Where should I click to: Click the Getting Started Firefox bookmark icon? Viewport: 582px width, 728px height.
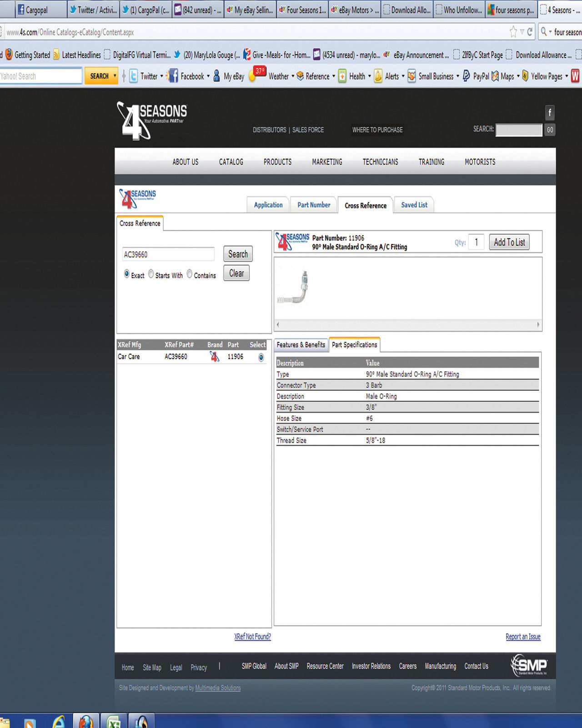click(x=9, y=55)
